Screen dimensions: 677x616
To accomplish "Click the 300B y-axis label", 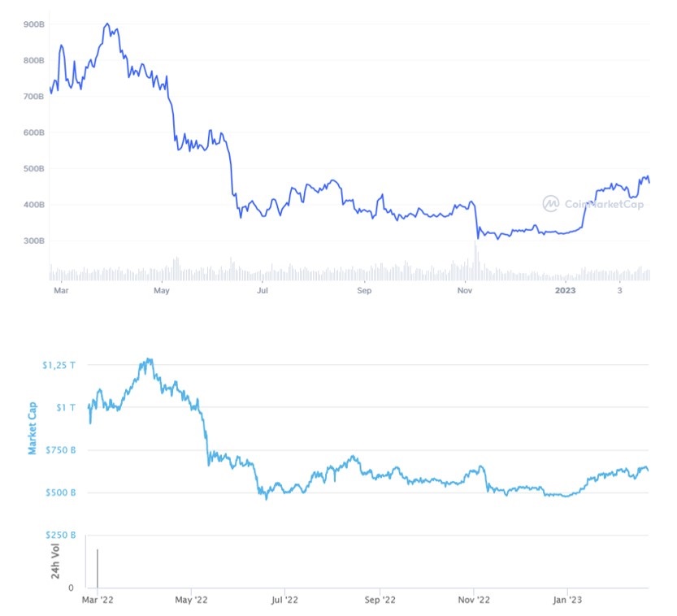I will coord(34,241).
